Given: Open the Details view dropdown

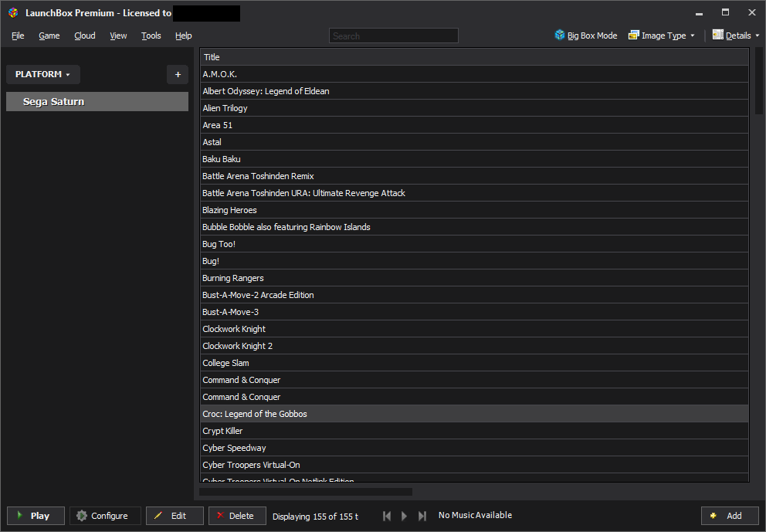Looking at the screenshot, I should 736,36.
